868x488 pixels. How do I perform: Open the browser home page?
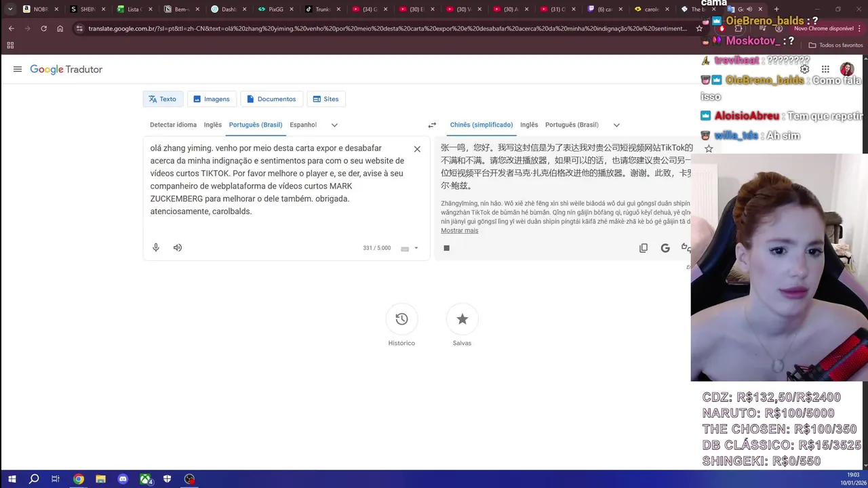pyautogui.click(x=60, y=28)
